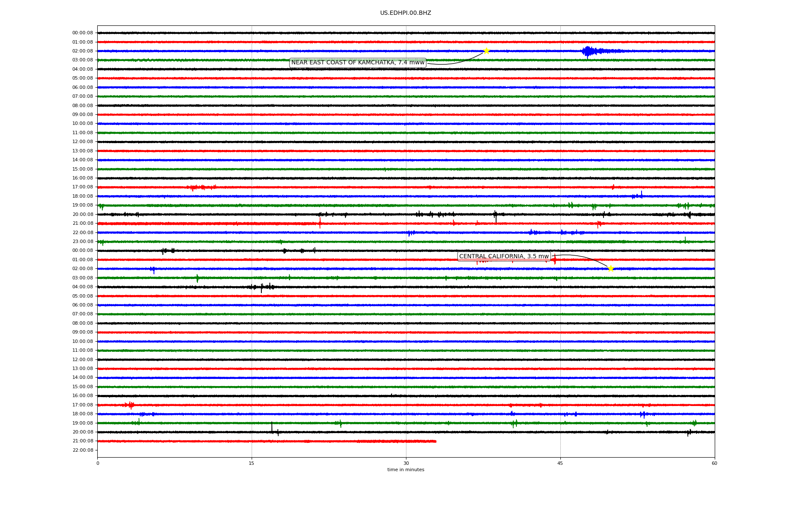Select the Kamchatka 7.4 mww annotation label

click(357, 63)
